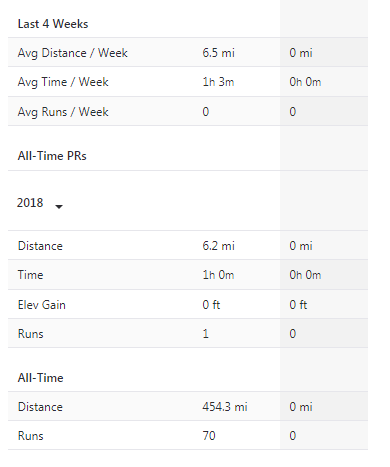Select the Avg Runs / Week label

63,112
